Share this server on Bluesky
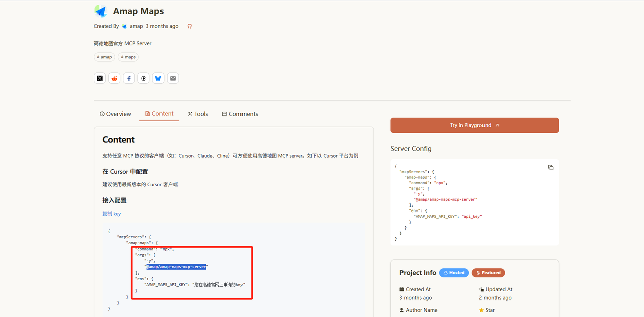This screenshot has width=644, height=317. point(158,78)
